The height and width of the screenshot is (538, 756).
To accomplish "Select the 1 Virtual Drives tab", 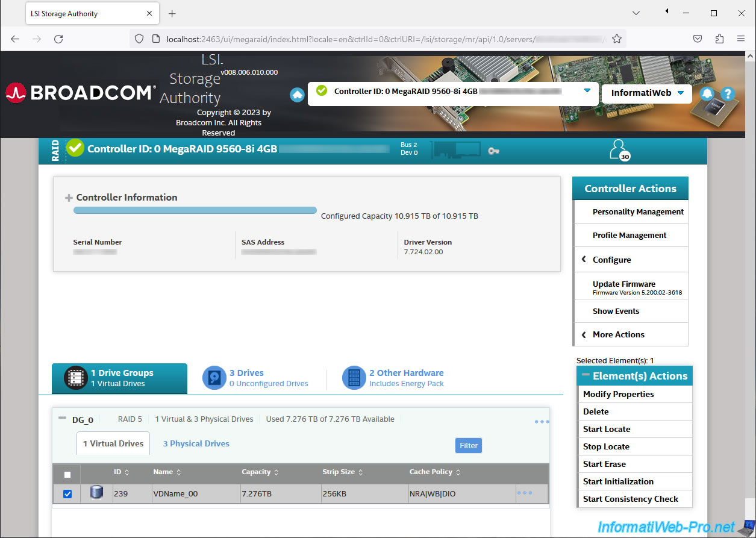I will click(113, 443).
